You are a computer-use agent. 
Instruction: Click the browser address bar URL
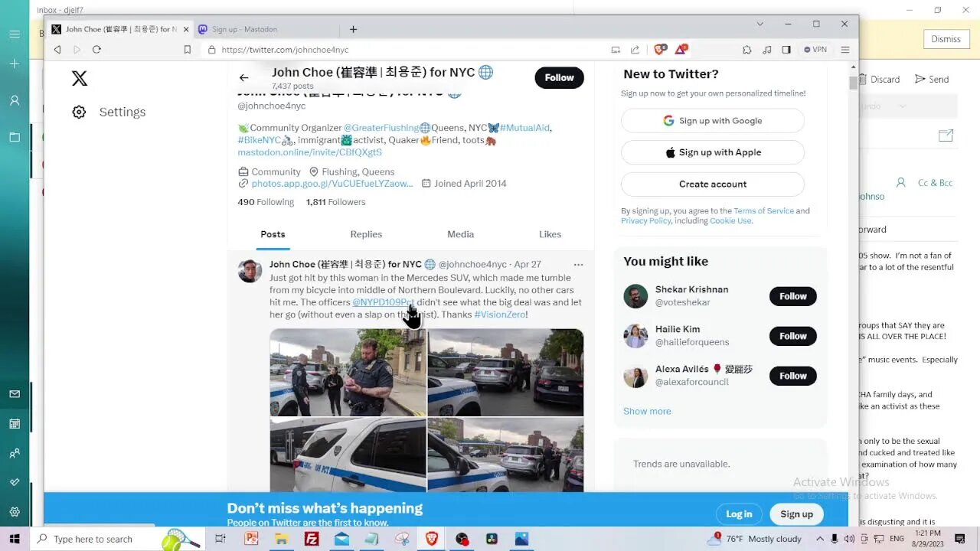[285, 50]
